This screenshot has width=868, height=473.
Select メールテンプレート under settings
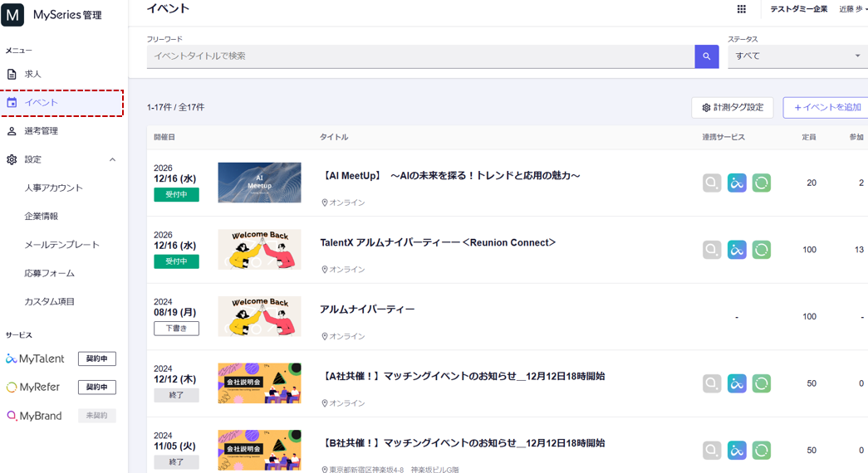[61, 245]
